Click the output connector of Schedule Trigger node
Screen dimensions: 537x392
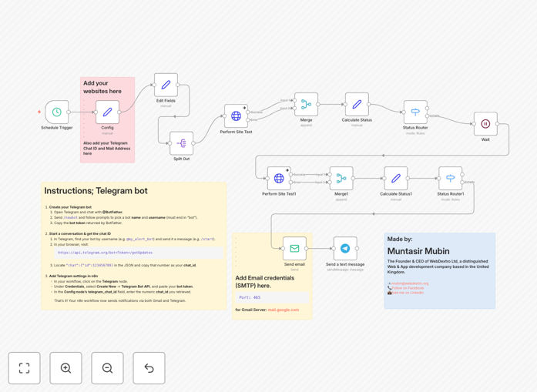(69, 112)
